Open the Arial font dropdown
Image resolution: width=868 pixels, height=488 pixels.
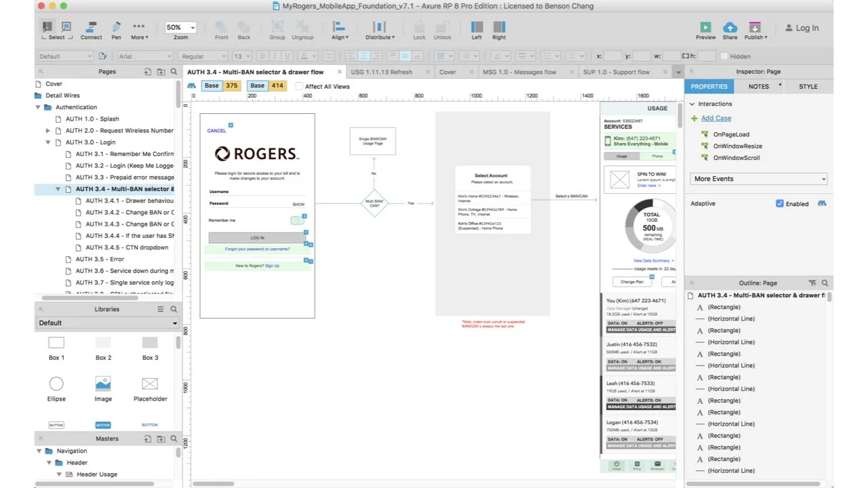pos(145,56)
